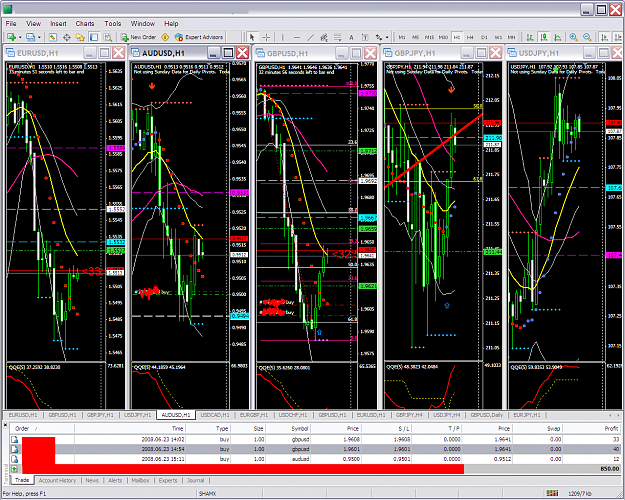Toggle chart auto scroll icon

point(605,37)
